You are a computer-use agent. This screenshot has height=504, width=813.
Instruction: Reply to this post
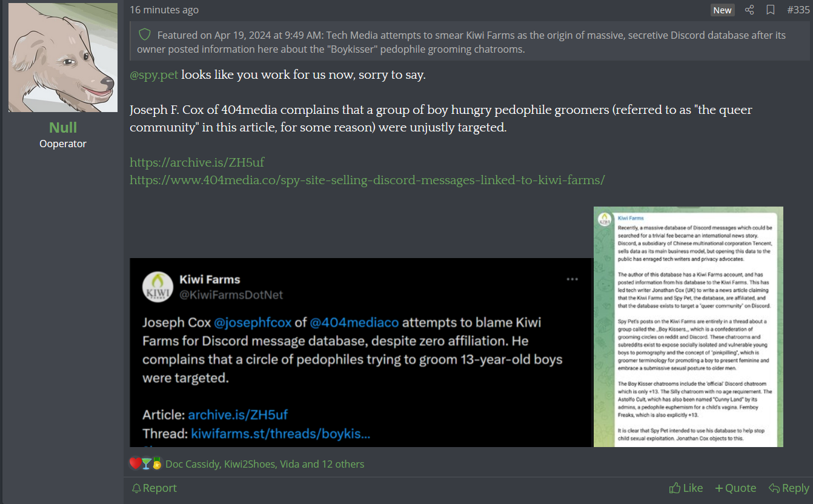point(789,488)
